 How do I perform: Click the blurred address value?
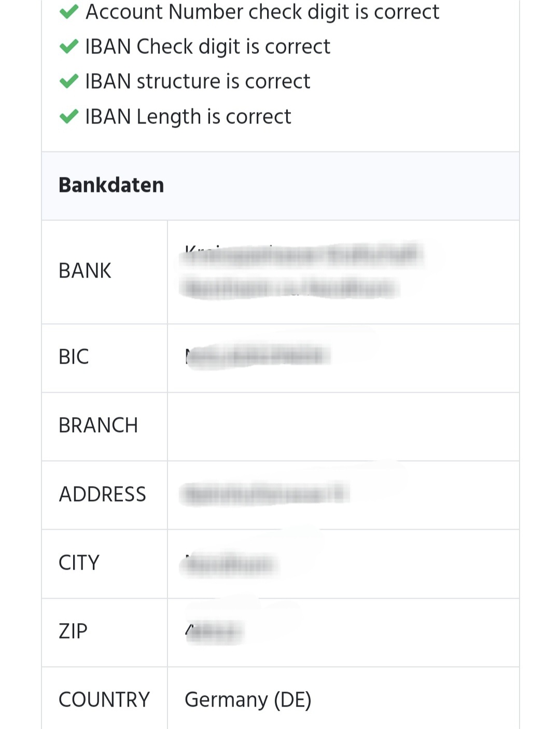point(265,494)
